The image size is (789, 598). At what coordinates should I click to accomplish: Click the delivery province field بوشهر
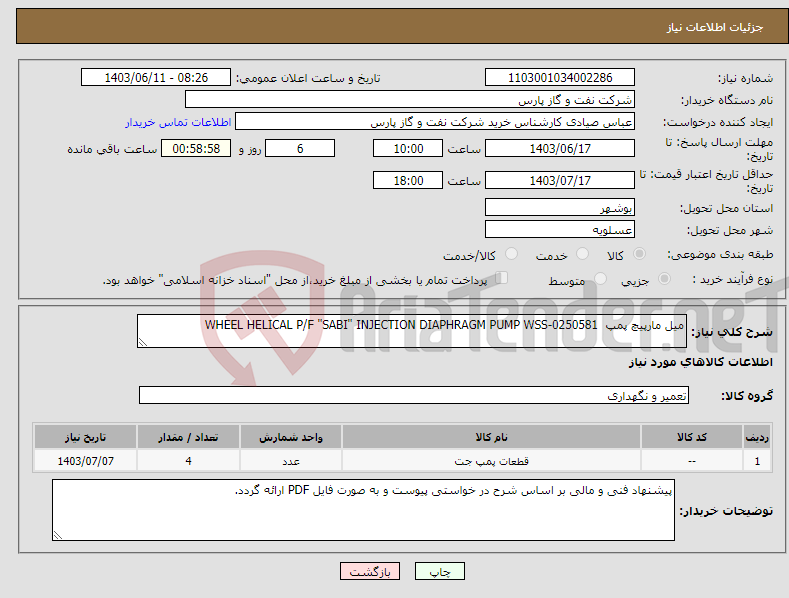point(560,207)
